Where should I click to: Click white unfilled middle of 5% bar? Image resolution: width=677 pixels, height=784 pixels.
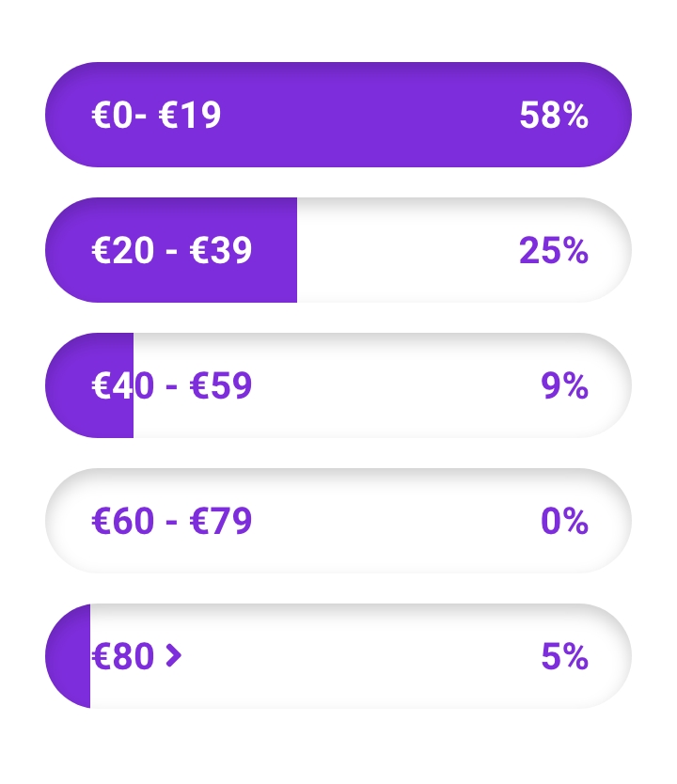[361, 656]
